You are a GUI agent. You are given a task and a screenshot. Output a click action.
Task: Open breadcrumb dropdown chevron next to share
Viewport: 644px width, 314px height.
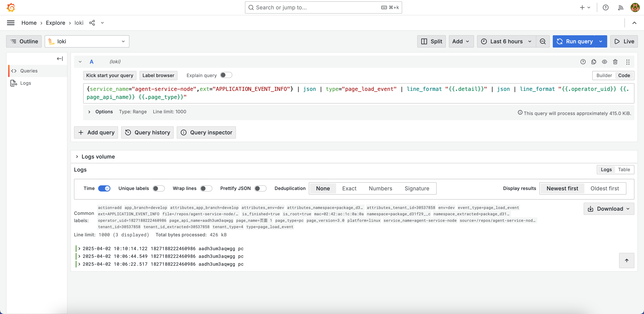(102, 23)
